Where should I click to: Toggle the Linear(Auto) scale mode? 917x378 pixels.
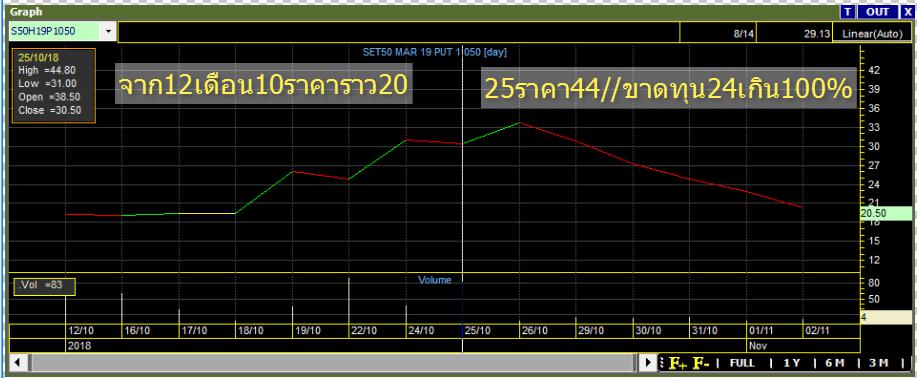[873, 34]
